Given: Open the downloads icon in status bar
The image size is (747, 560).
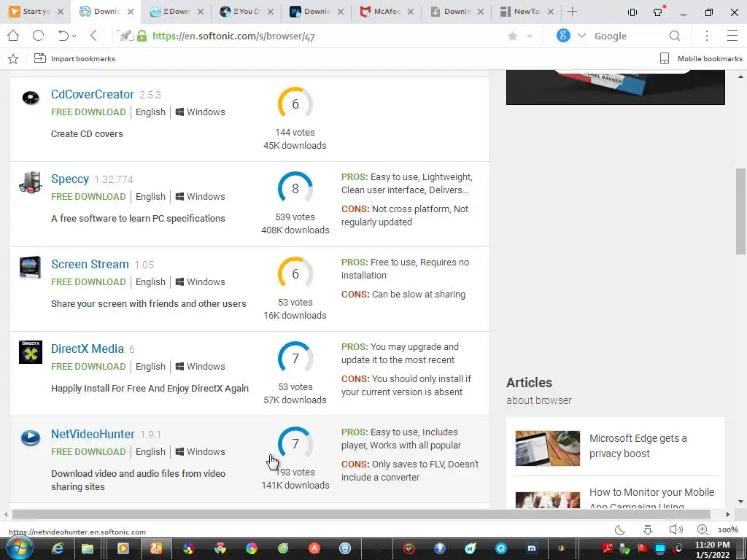Looking at the screenshot, I should click(648, 530).
